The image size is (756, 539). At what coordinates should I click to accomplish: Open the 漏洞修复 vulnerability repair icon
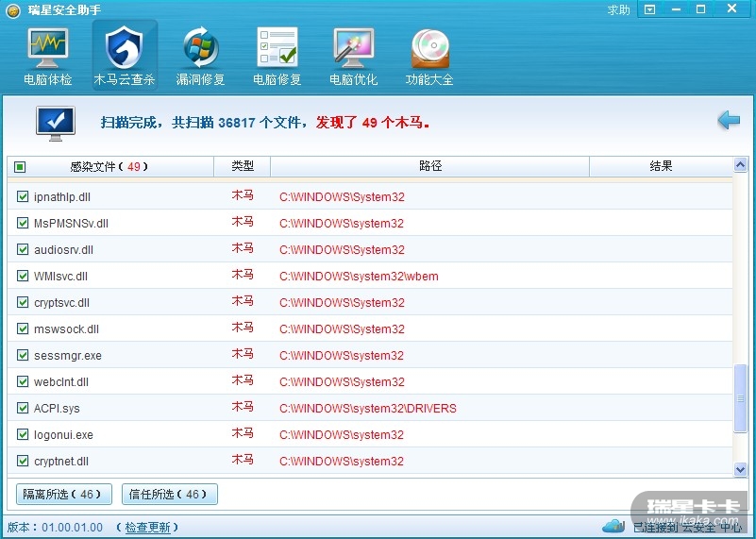(201, 57)
